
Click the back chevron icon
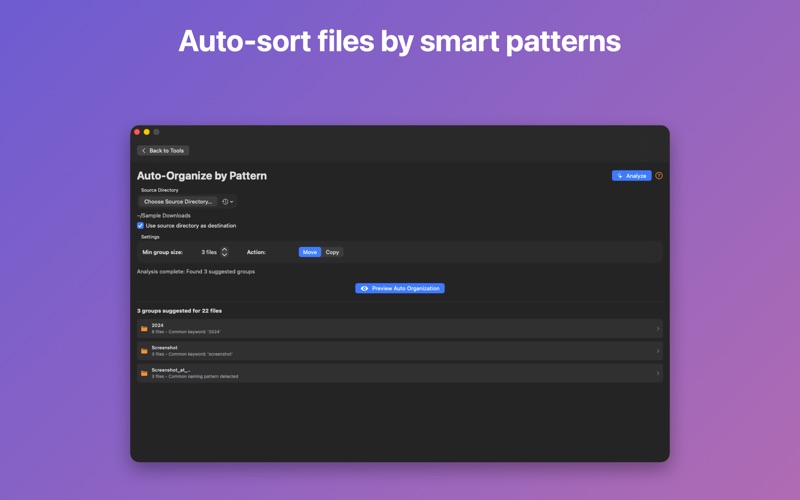tap(144, 151)
